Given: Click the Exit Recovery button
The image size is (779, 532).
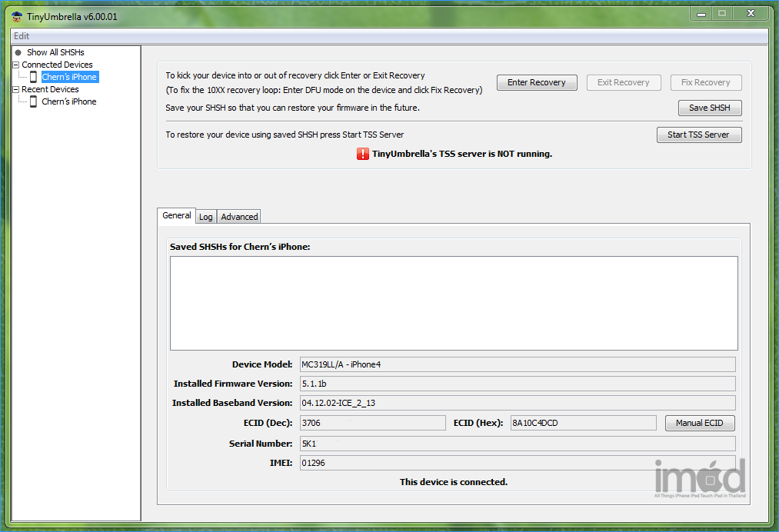Looking at the screenshot, I should tap(624, 82).
